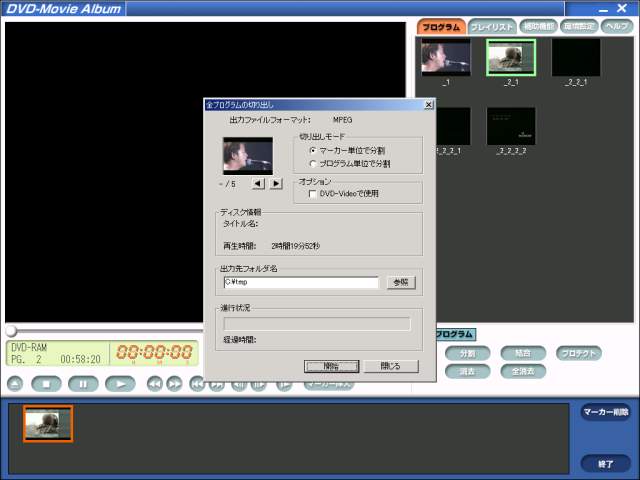Click the 終了 exit button
Viewport: 640px width, 480px height.
[x=606, y=464]
